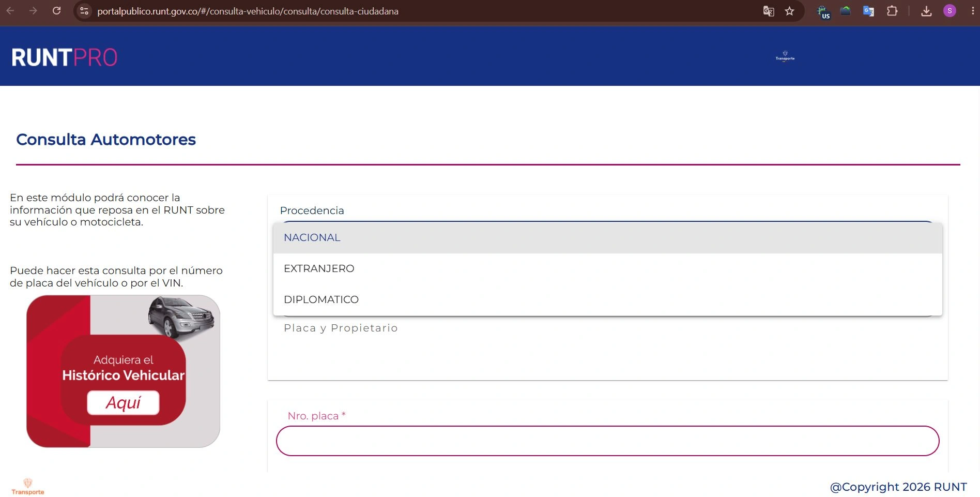The height and width of the screenshot is (497, 980).
Task: Click the Aquí button on banner
Action: (123, 403)
